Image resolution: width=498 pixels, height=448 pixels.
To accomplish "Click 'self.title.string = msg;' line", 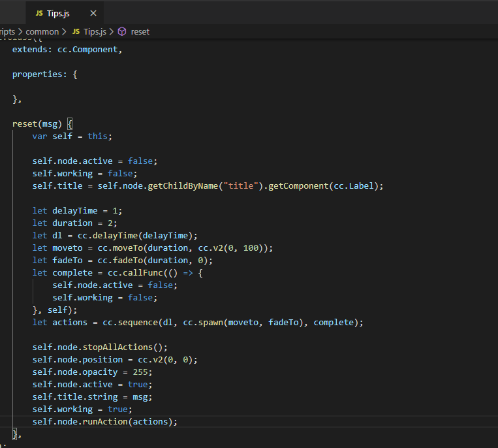I will 92,396.
